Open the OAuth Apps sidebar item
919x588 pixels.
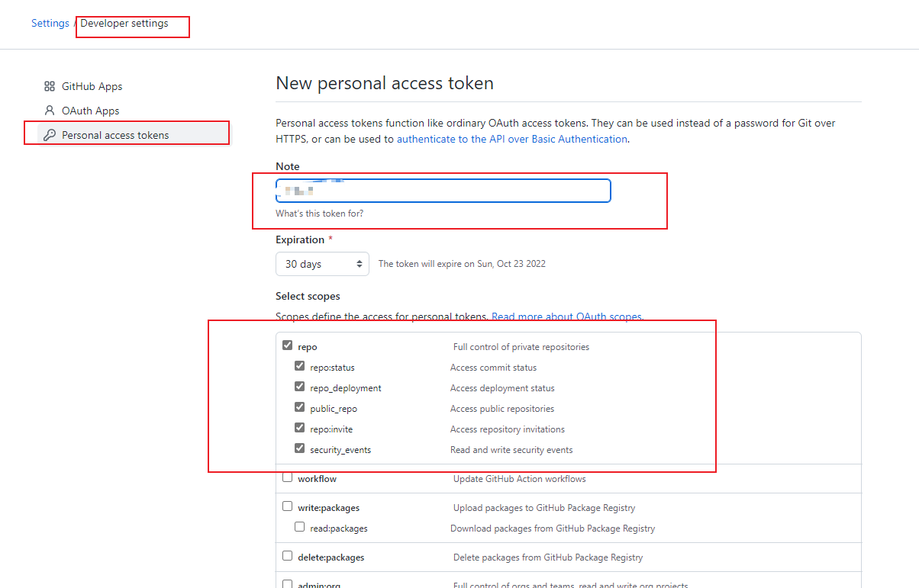(x=90, y=111)
